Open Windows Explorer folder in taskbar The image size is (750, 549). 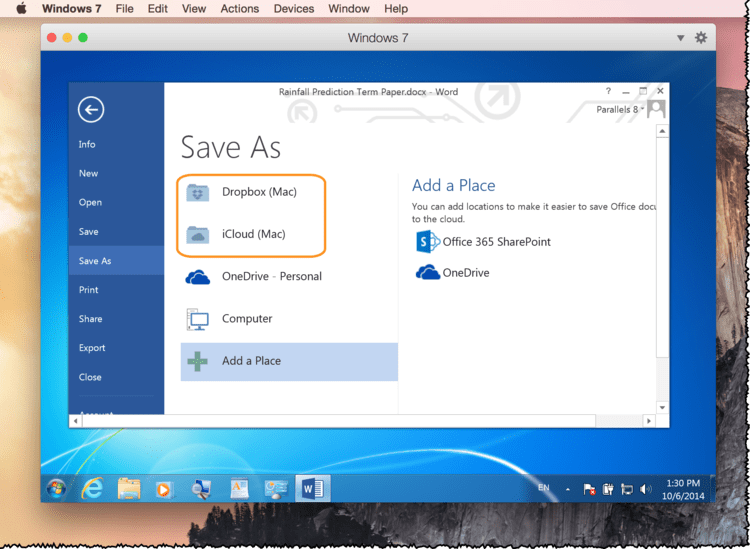(x=129, y=489)
